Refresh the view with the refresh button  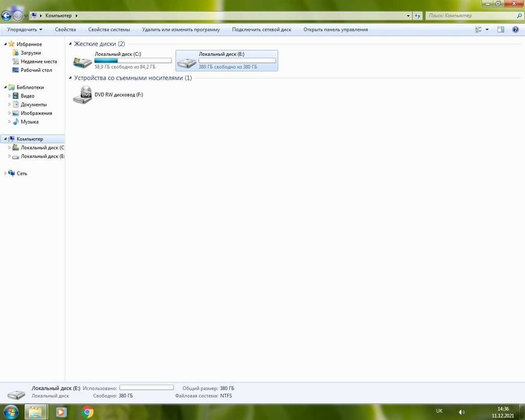pos(417,16)
